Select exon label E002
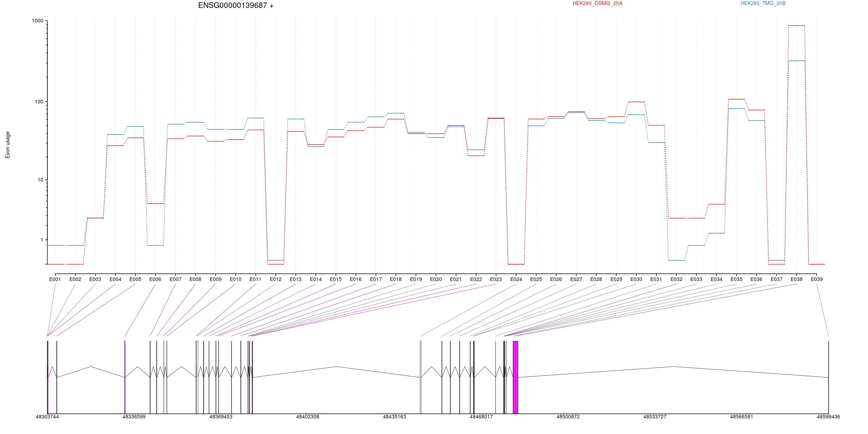Viewport: 868px width, 434px height. 75,279
